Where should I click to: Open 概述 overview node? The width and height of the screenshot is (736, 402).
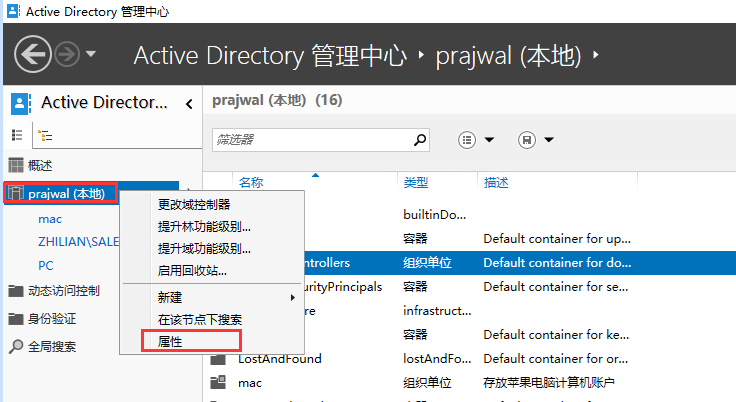(40, 165)
